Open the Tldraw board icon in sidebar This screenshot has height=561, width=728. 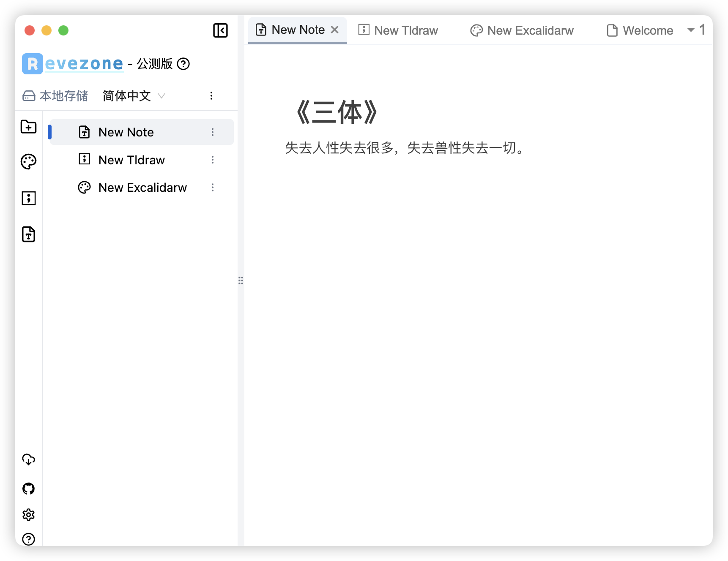click(28, 198)
